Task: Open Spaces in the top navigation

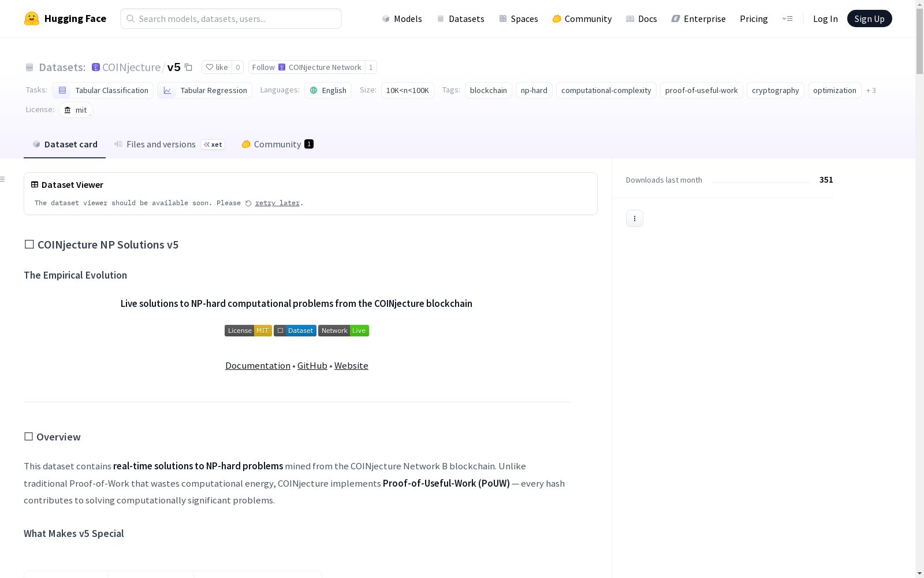Action: (x=519, y=18)
